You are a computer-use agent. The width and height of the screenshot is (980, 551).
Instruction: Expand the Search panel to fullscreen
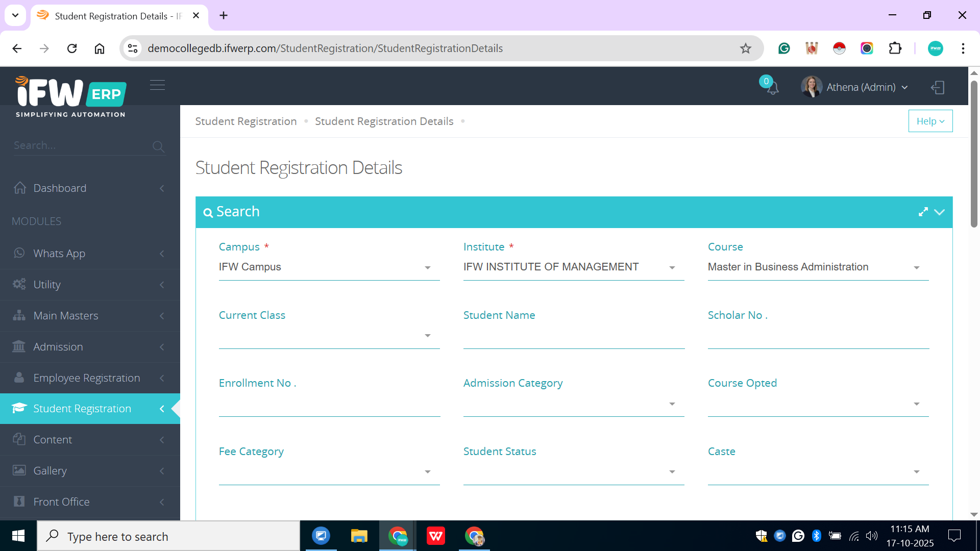(923, 212)
